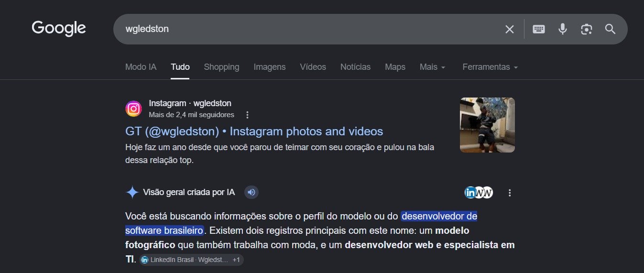This screenshot has width=644, height=273.
Task: Click bold text 'desenvolvedor web e especialista em'
Action: pos(429,245)
